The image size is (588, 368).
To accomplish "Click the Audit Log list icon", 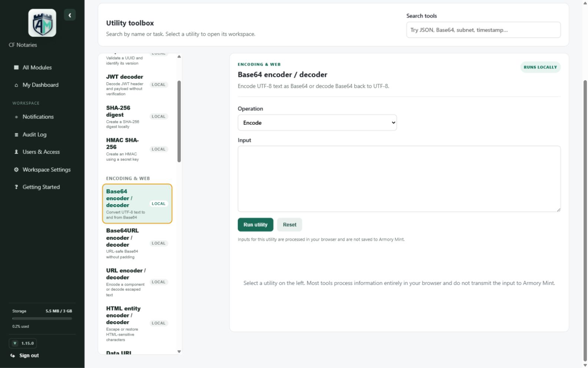I will click(x=16, y=135).
